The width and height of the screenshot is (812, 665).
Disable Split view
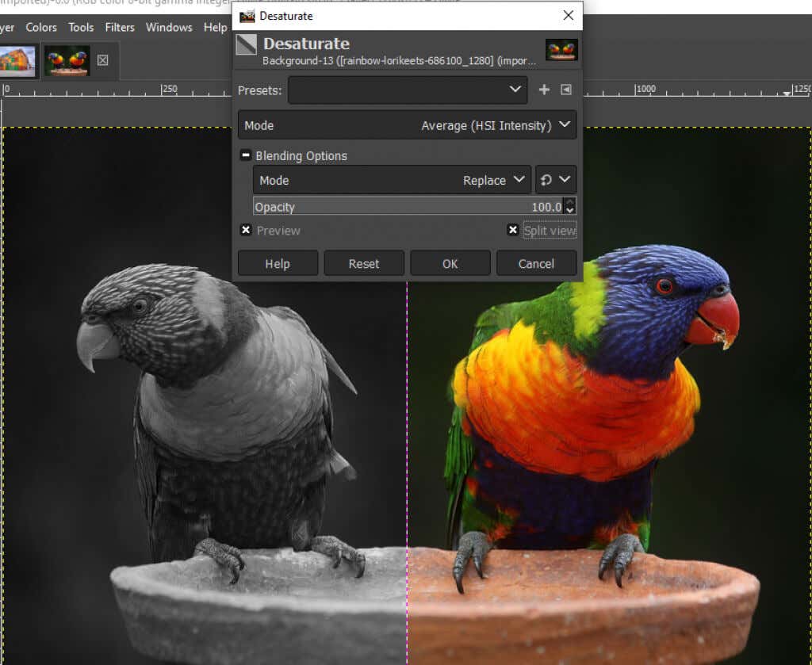coord(515,230)
